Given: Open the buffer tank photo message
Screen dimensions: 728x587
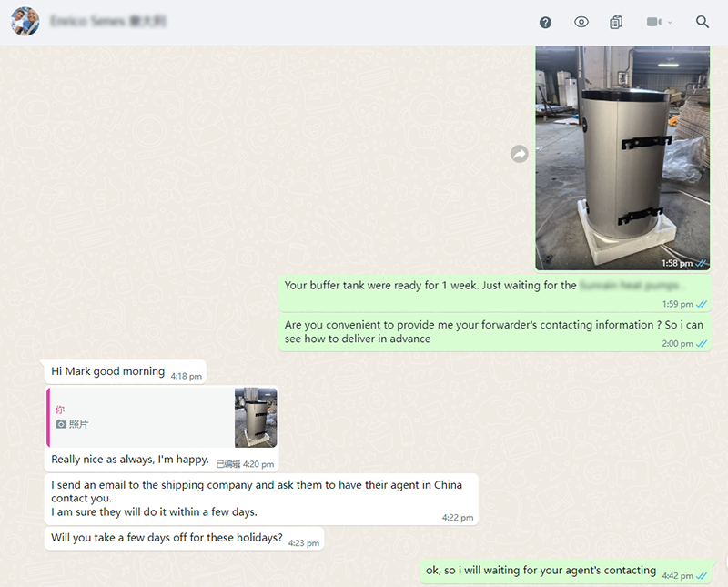Looking at the screenshot, I should (x=622, y=157).
